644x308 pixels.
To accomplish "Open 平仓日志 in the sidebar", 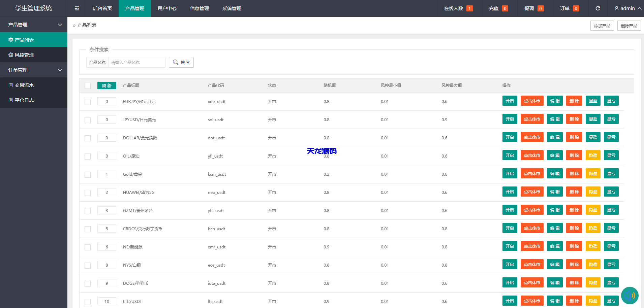I will tap(34, 100).
